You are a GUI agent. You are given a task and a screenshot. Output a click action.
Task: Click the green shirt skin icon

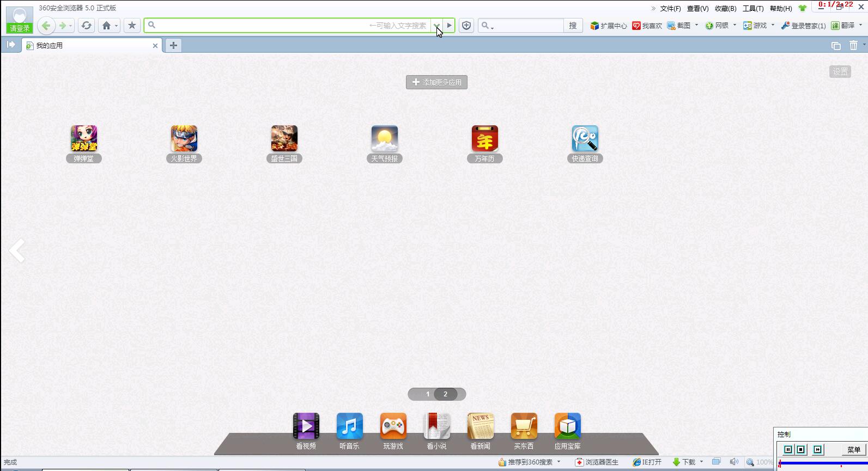[802, 8]
